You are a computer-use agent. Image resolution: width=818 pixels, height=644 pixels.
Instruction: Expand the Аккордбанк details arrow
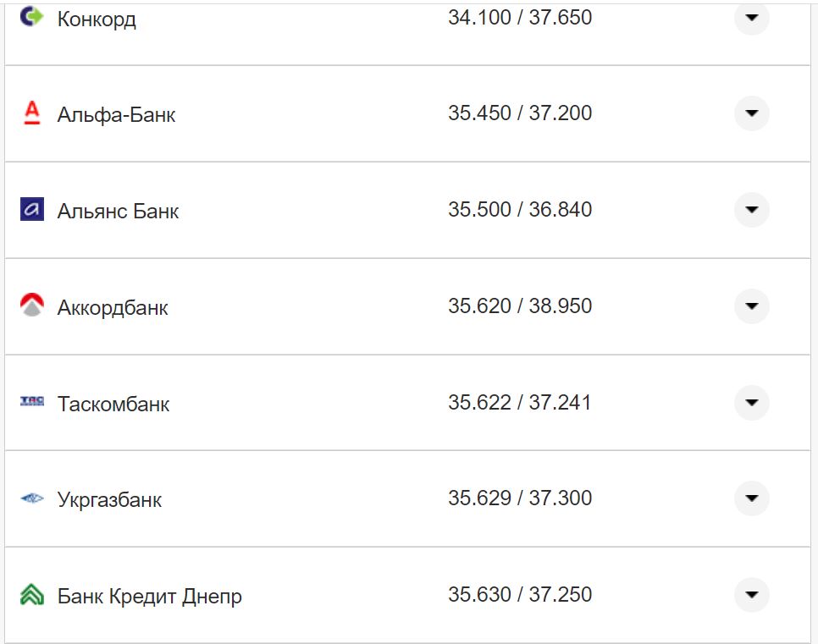[751, 306]
